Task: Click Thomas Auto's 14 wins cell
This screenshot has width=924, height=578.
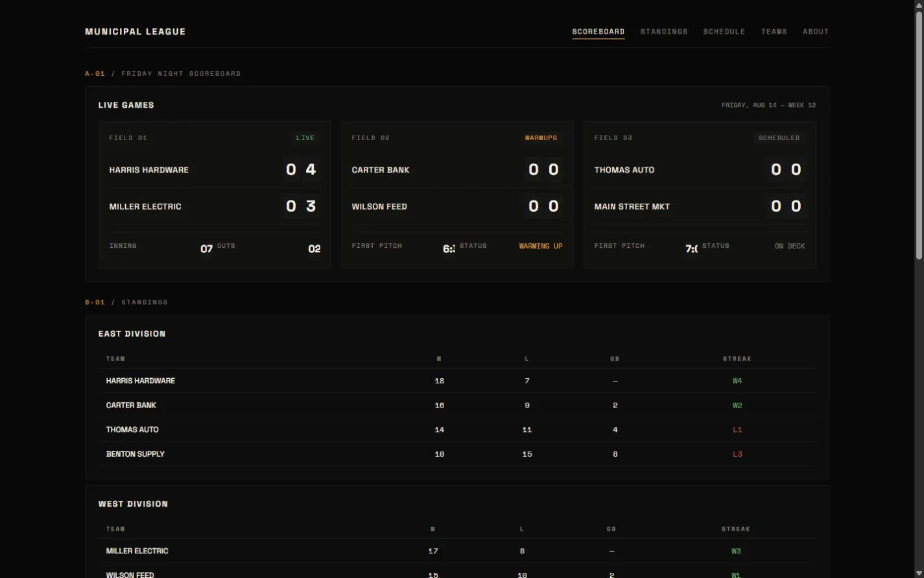Action: click(x=440, y=429)
